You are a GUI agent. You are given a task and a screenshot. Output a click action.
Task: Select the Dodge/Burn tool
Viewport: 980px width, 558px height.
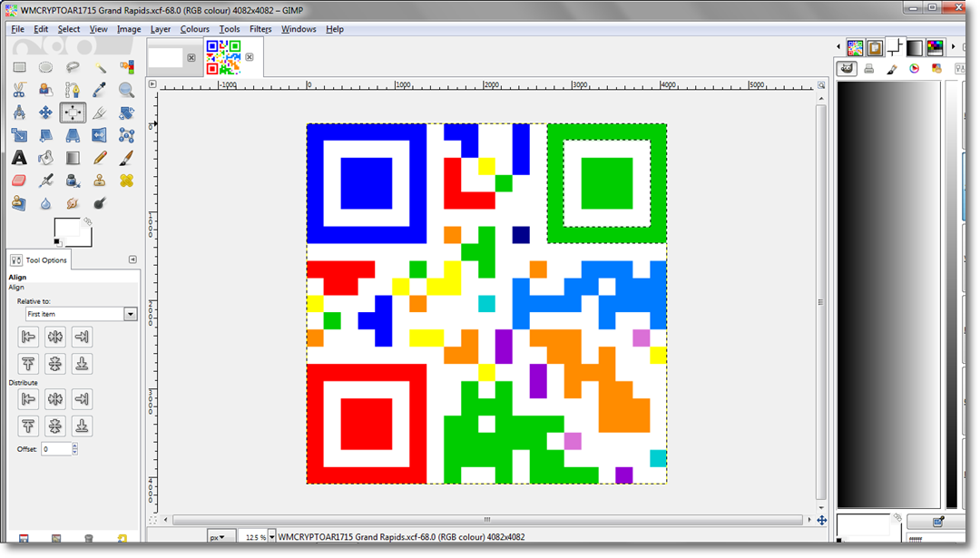point(100,203)
